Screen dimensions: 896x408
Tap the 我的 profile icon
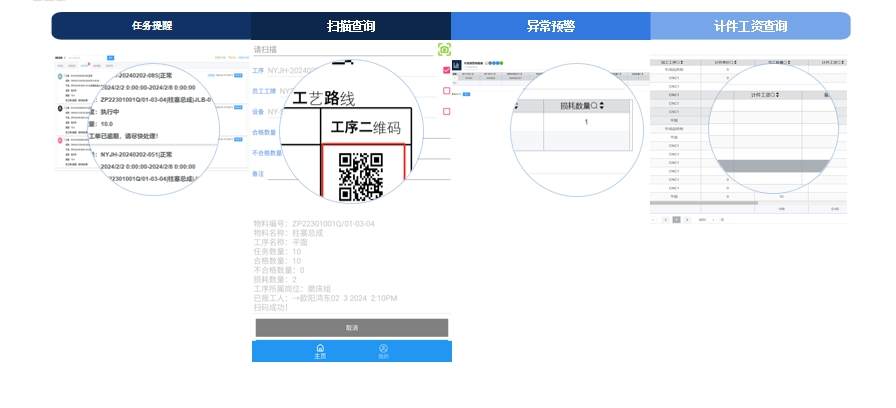383,351
